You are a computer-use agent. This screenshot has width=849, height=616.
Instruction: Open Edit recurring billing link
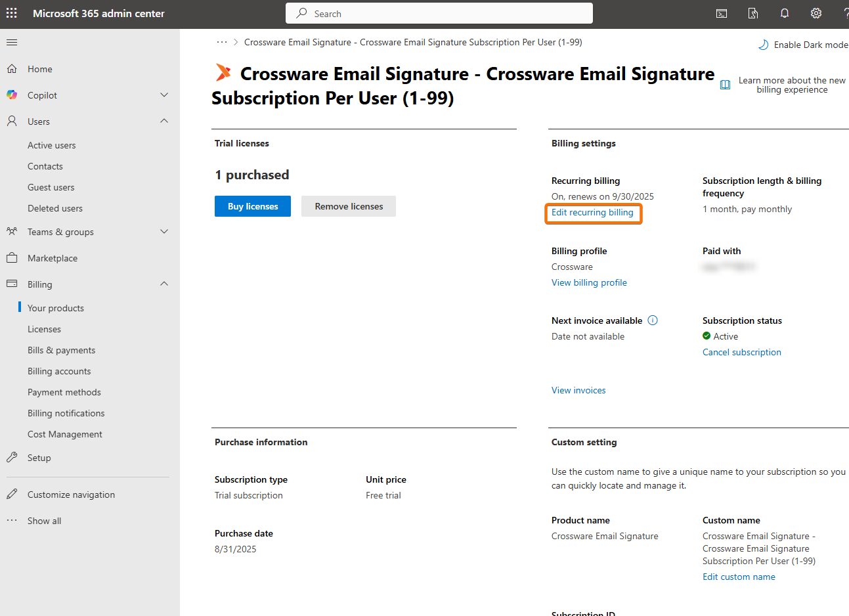(x=592, y=212)
